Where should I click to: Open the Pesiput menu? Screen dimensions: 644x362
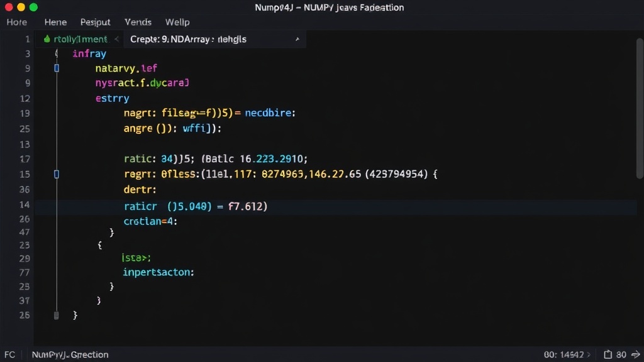coord(96,22)
